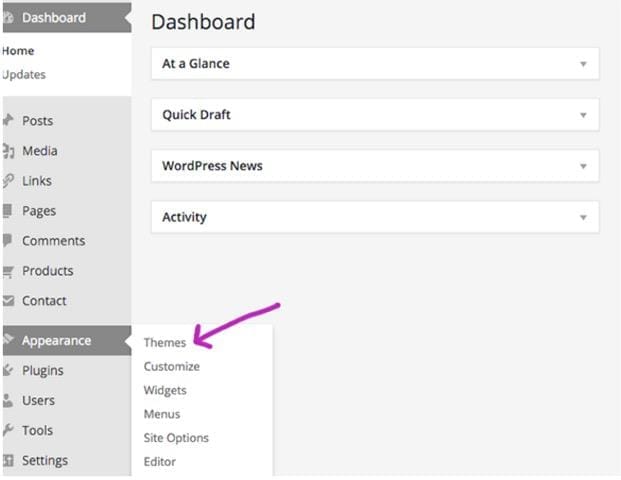Click the Users person icon
621x480 pixels.
(x=8, y=400)
